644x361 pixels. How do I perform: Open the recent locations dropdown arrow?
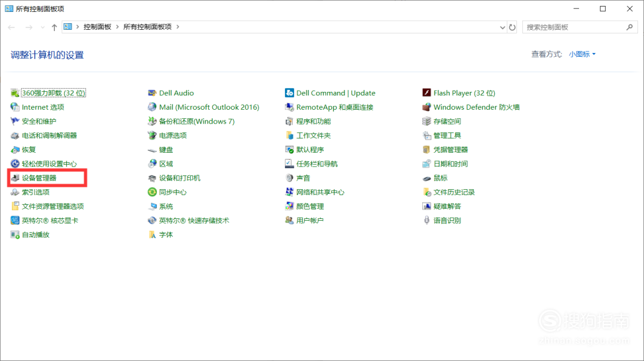click(42, 27)
